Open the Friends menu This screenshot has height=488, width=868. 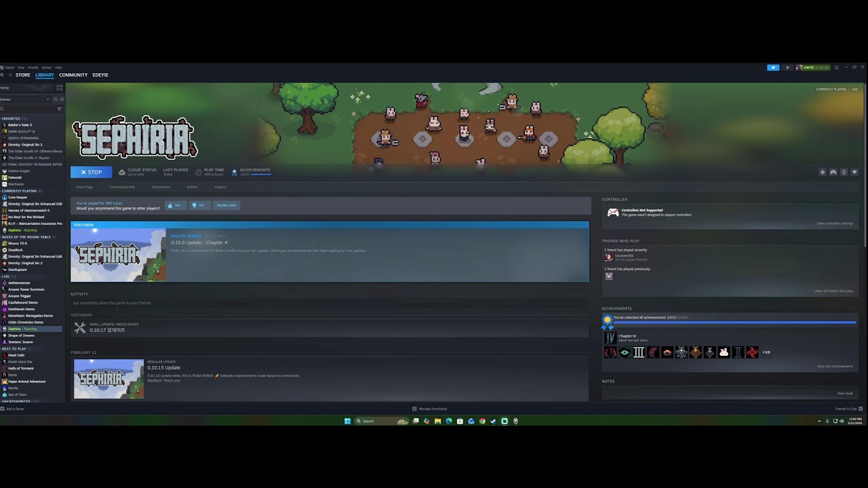[x=33, y=68]
